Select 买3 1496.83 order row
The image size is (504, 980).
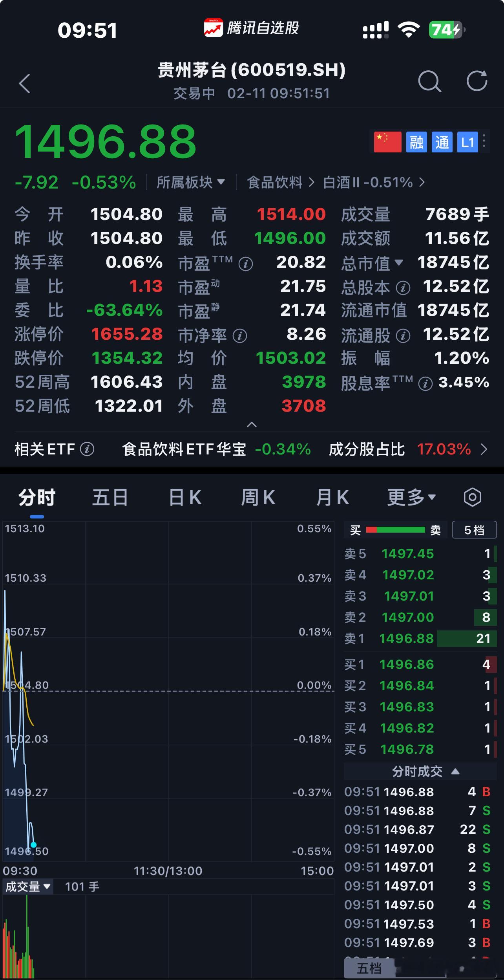point(420,707)
